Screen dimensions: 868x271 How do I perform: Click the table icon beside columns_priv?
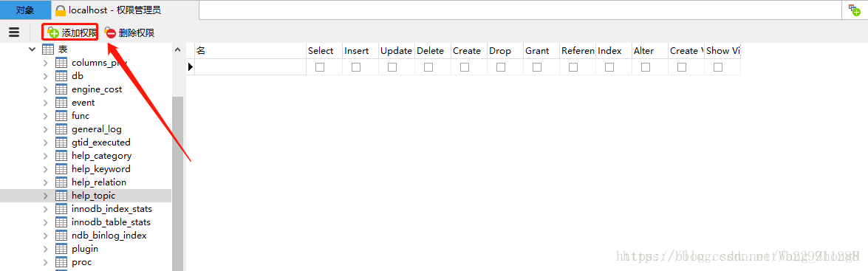pyautogui.click(x=61, y=63)
